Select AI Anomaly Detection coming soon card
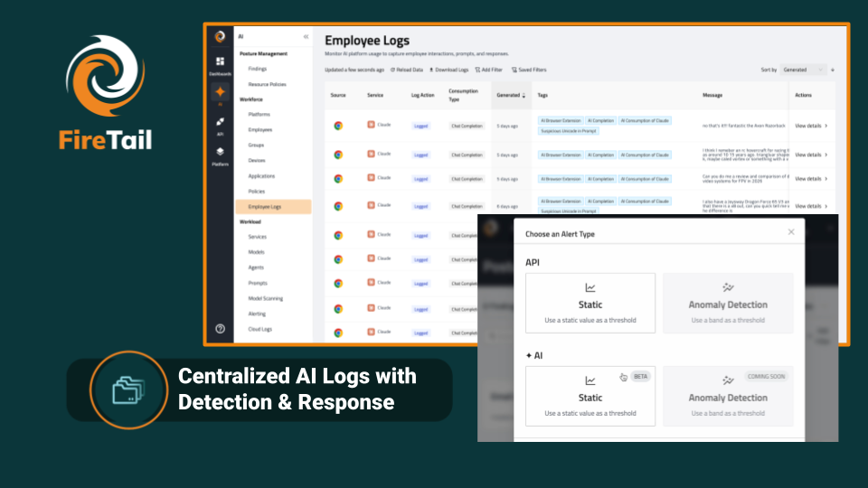 728,396
